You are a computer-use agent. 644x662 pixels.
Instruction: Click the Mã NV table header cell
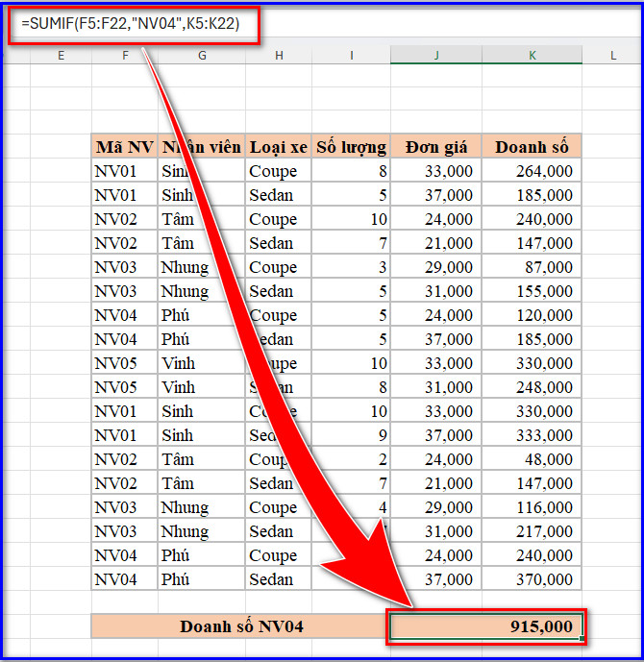pos(125,147)
